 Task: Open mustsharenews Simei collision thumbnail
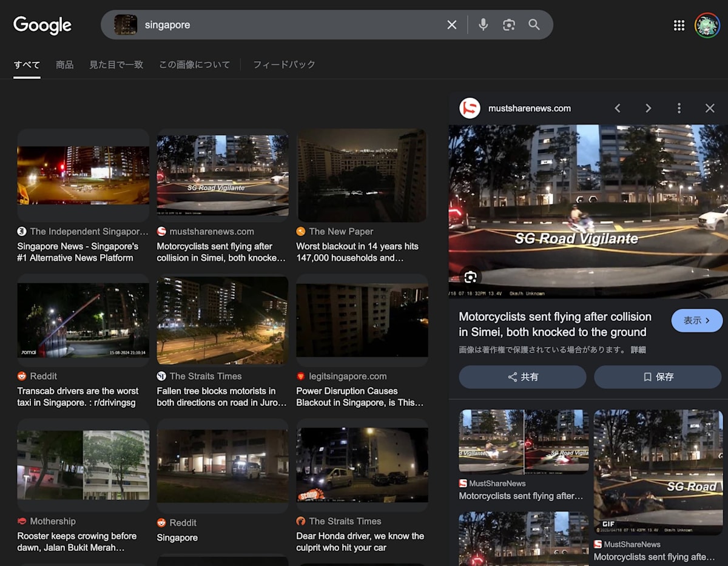coord(223,175)
